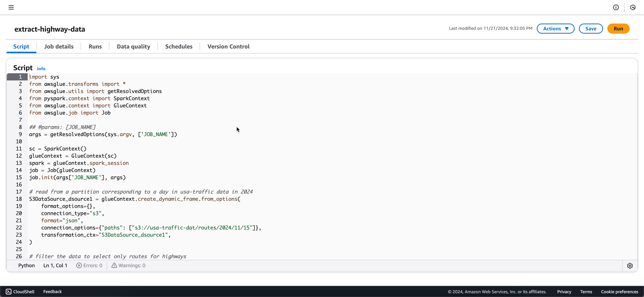Click the Feedback link in footer
This screenshot has height=297, width=644.
pos(52,292)
